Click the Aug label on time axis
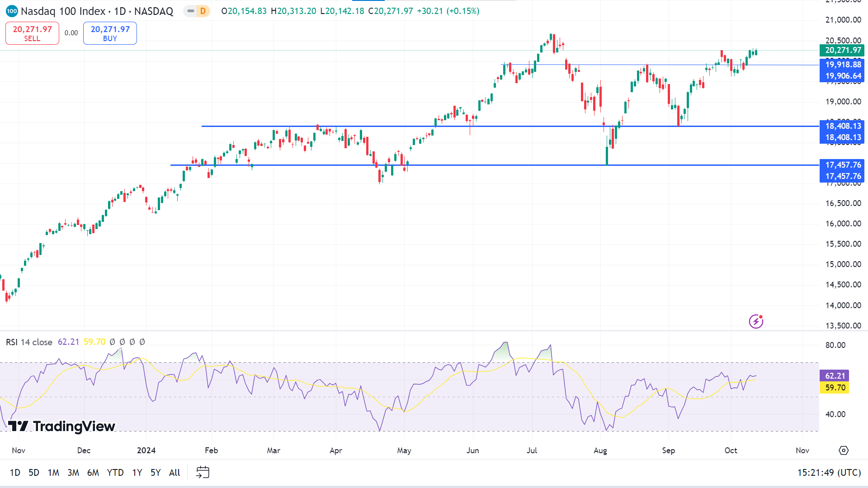Viewport: 868px width, 488px height. click(x=600, y=450)
